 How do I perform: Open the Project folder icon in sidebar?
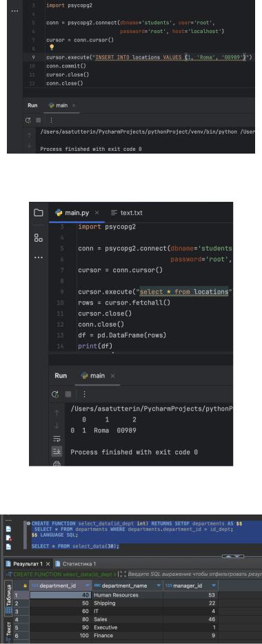click(38, 212)
